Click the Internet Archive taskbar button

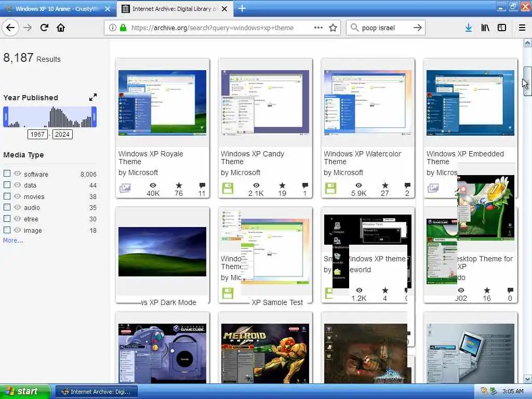(96, 392)
